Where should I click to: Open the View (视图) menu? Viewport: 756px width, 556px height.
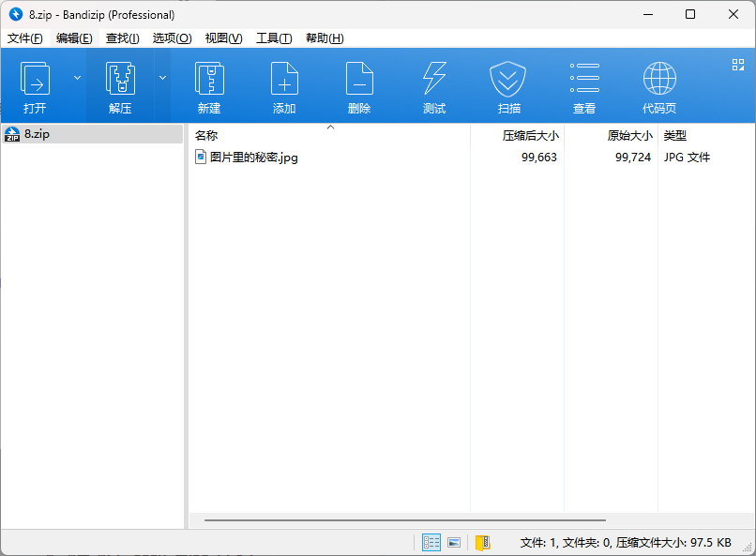click(224, 38)
